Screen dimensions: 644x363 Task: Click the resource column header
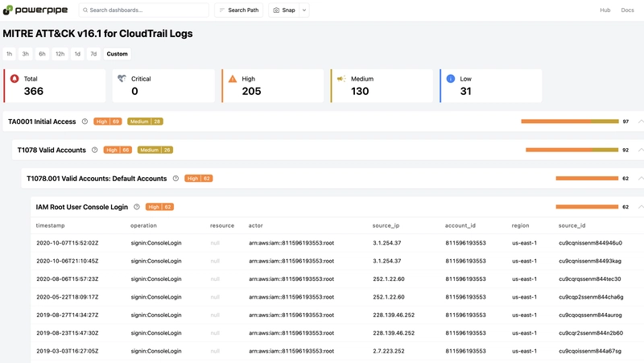point(222,226)
